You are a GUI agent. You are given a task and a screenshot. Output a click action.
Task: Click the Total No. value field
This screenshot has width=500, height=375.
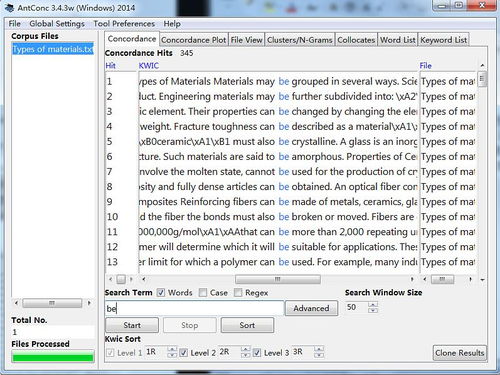[53, 332]
